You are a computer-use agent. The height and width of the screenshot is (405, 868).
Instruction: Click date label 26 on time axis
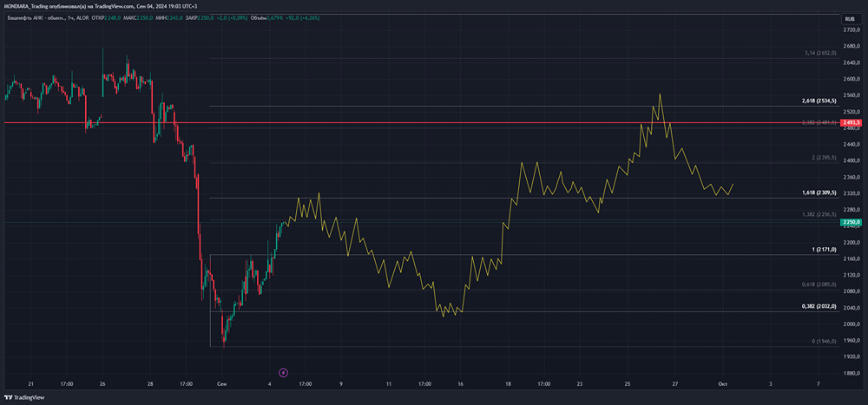click(103, 383)
